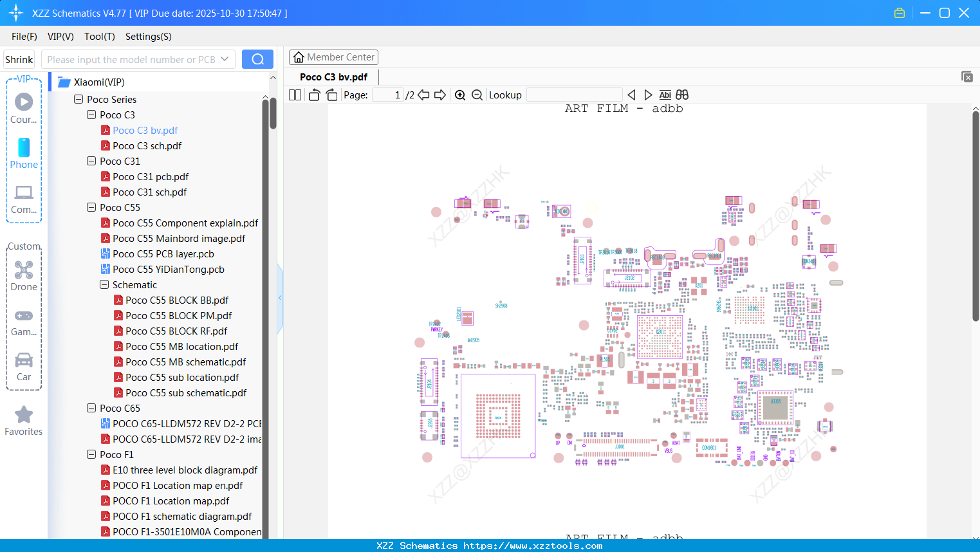Open Poco C55 Component explain.pdf
The width and height of the screenshot is (980, 552).
[x=185, y=223]
